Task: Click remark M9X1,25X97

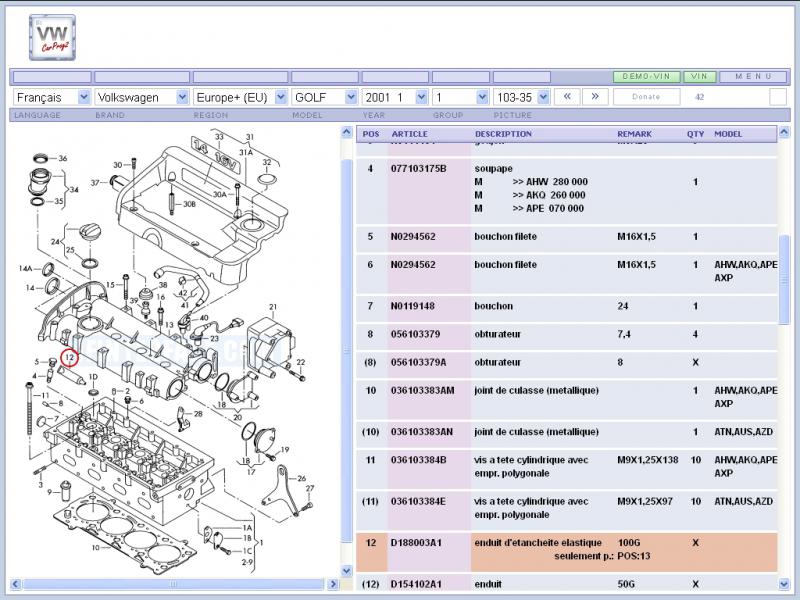Action: [x=644, y=501]
